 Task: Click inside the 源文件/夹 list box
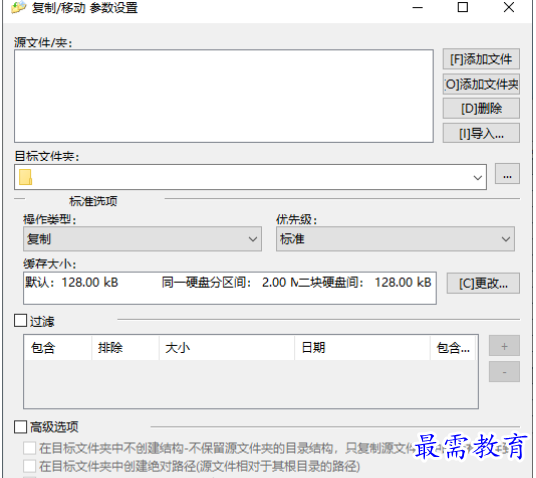[224, 96]
